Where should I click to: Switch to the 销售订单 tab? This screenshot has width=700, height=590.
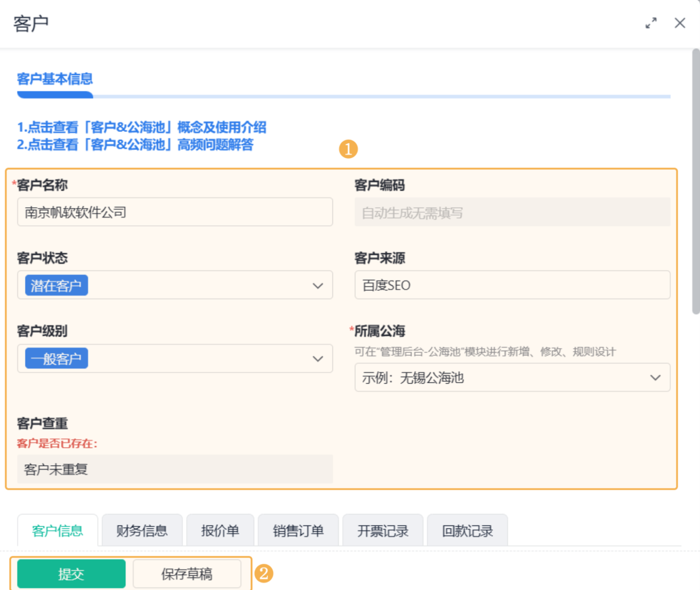298,531
